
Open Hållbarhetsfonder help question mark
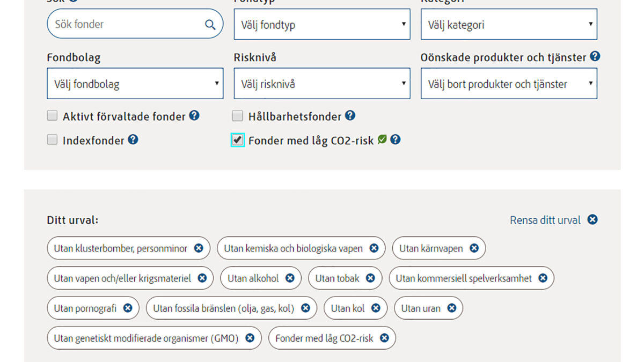coord(350,115)
